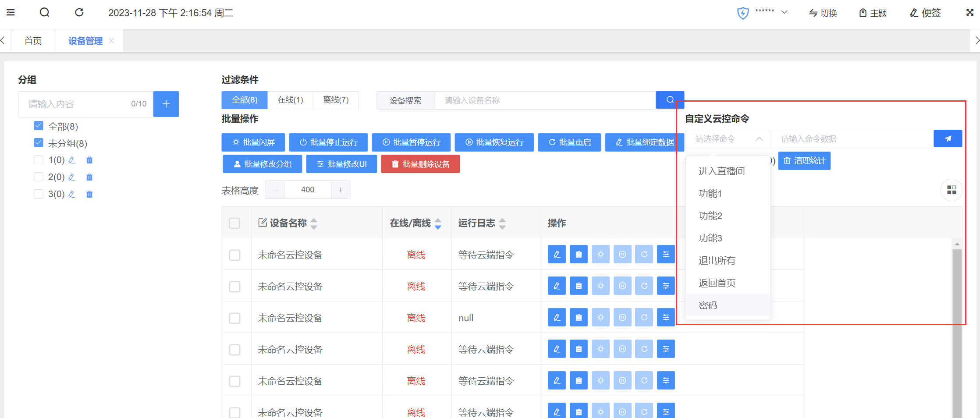The image size is (980, 418).
Task: Edit group 3(0) with pencil icon
Action: coord(72,195)
